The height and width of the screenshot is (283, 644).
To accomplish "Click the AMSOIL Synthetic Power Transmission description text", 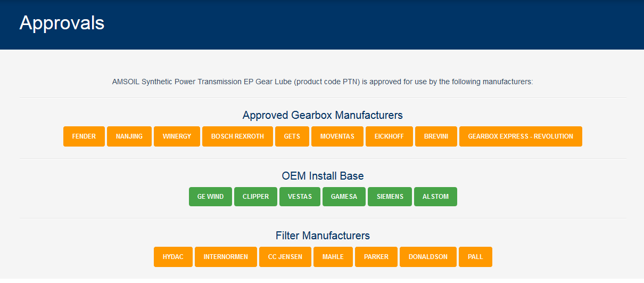I will point(323,82).
